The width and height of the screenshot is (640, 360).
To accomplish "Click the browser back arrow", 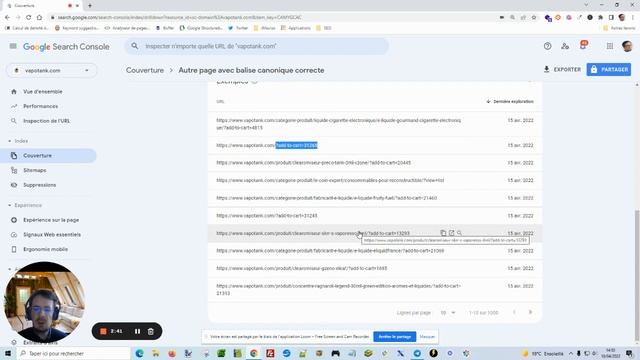I will (x=7, y=18).
